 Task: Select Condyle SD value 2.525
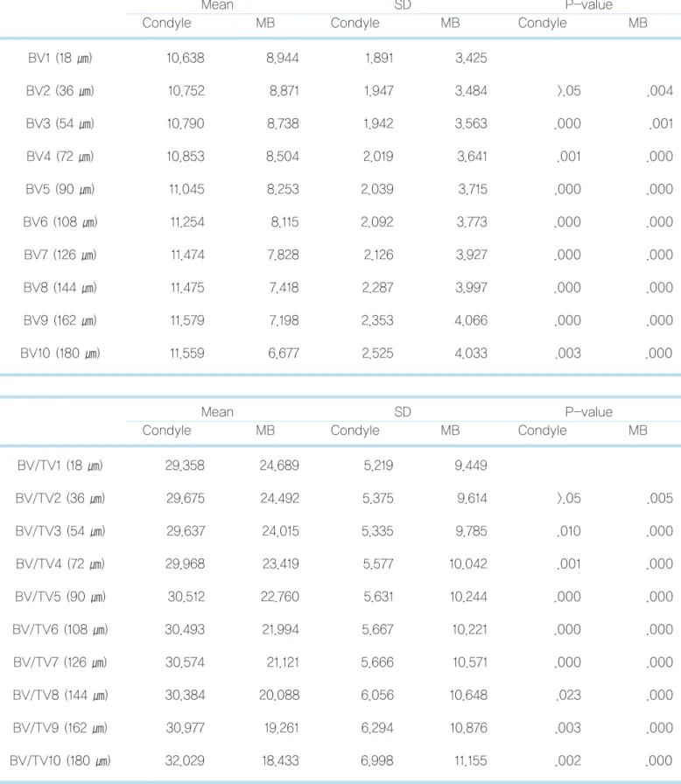tap(377, 353)
